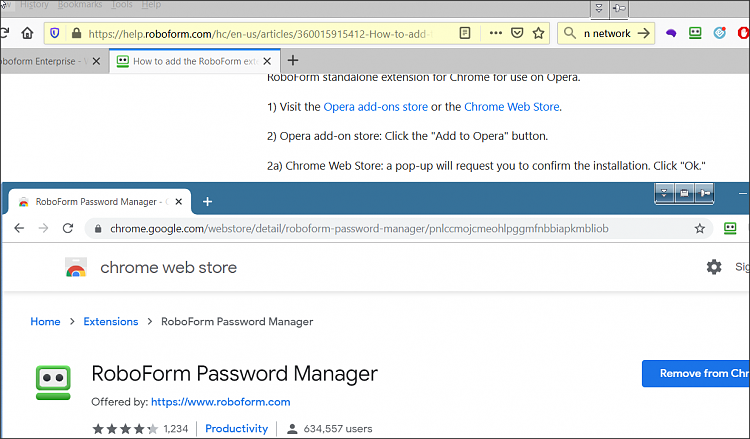Open RoboForm extension in Chrome toolbar

tap(730, 228)
